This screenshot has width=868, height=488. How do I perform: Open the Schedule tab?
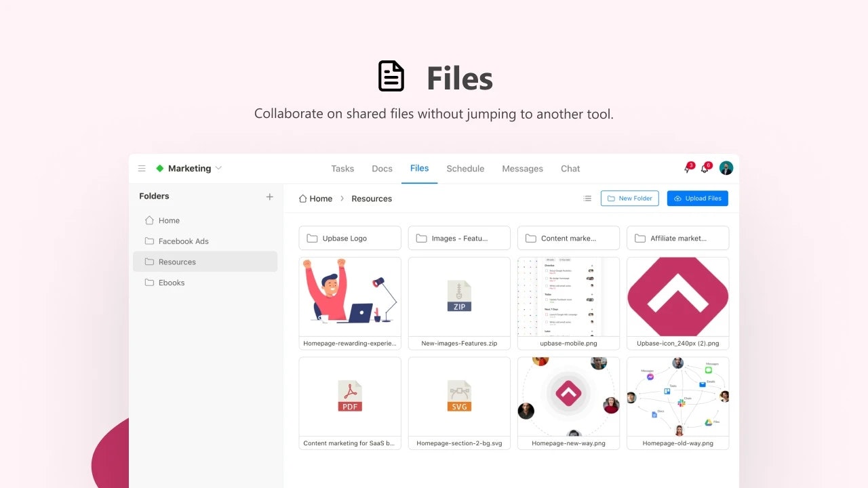[465, 169]
